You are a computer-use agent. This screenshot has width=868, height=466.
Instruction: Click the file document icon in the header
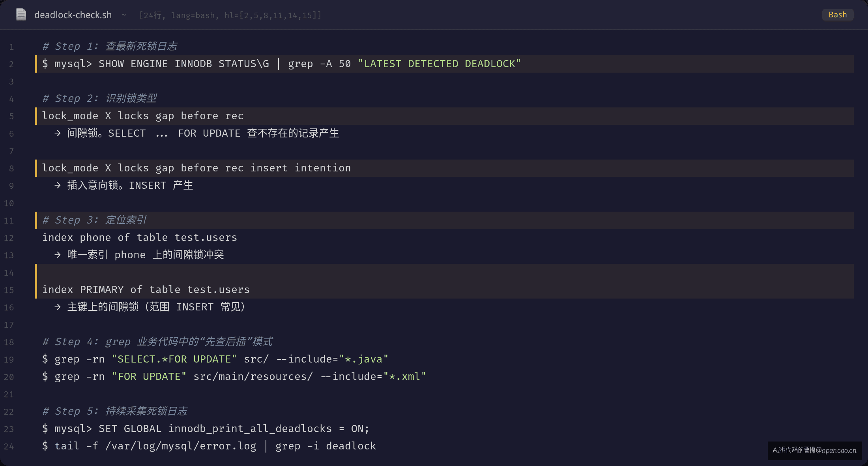coord(21,15)
